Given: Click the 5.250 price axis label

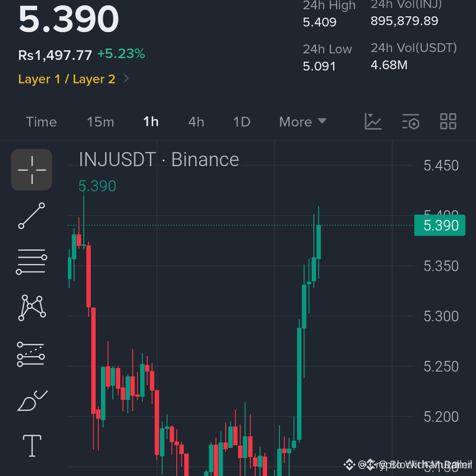Looking at the screenshot, I should tap(441, 366).
